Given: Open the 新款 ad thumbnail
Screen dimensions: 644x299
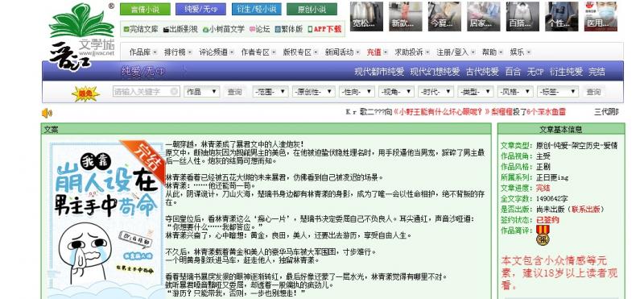Looking at the screenshot, I should click(x=406, y=16).
